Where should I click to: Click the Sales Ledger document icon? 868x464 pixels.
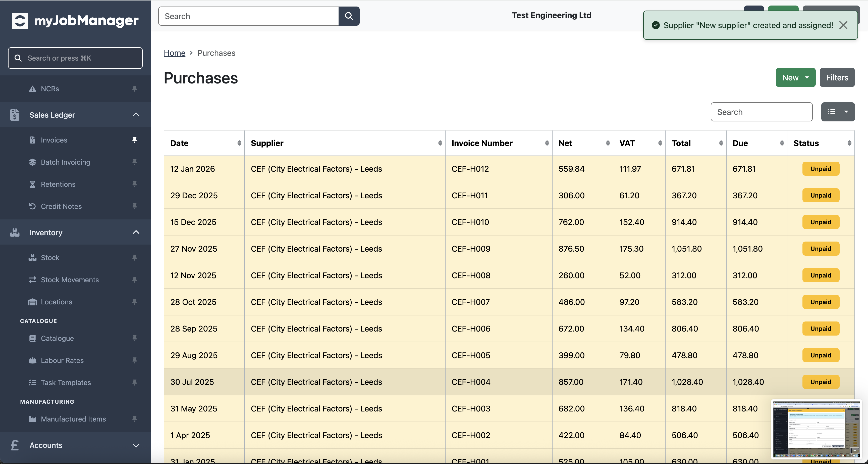click(x=15, y=115)
